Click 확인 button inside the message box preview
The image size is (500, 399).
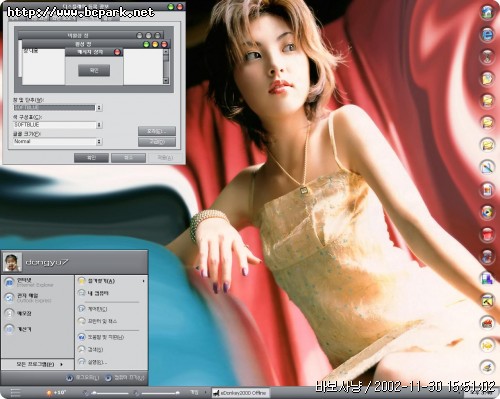pyautogui.click(x=94, y=70)
